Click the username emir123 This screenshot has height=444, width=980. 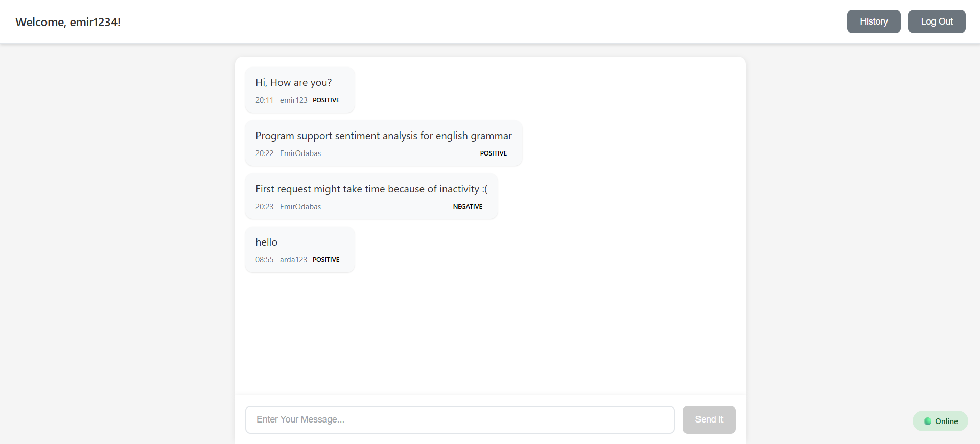coord(293,100)
